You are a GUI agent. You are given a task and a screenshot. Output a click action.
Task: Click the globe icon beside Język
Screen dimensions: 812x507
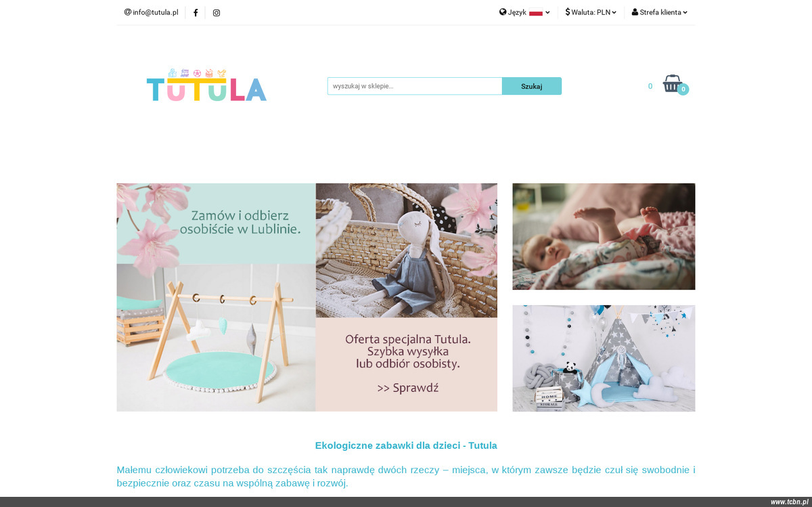click(x=503, y=12)
